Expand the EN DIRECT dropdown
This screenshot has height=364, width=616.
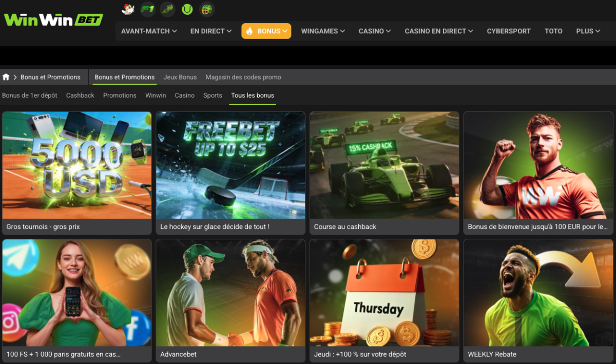[211, 31]
